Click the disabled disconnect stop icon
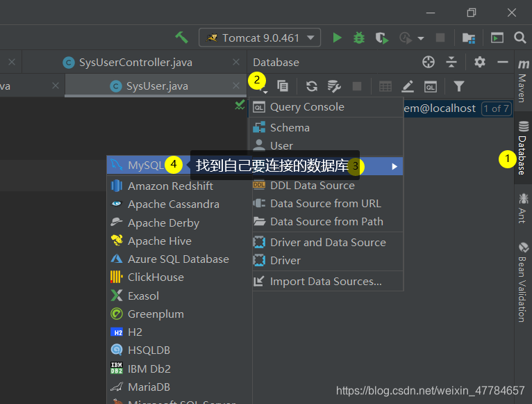Image resolution: width=532 pixels, height=404 pixels. tap(357, 86)
